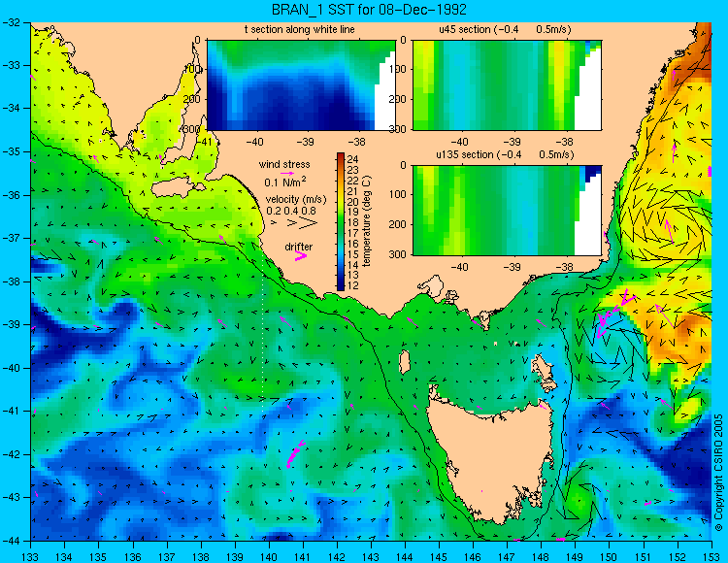
Task: Click the 't section along white line' label
Action: tap(300, 29)
